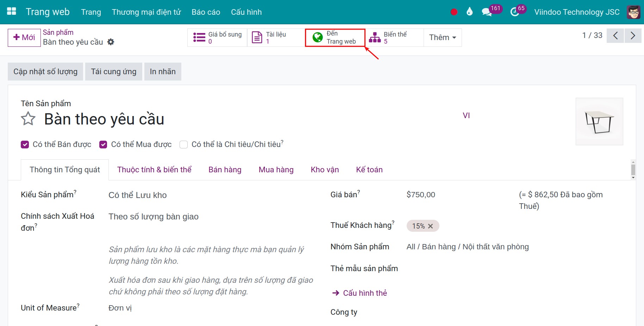
Task: Click Sản phẩm breadcrumb link
Action: 58,32
